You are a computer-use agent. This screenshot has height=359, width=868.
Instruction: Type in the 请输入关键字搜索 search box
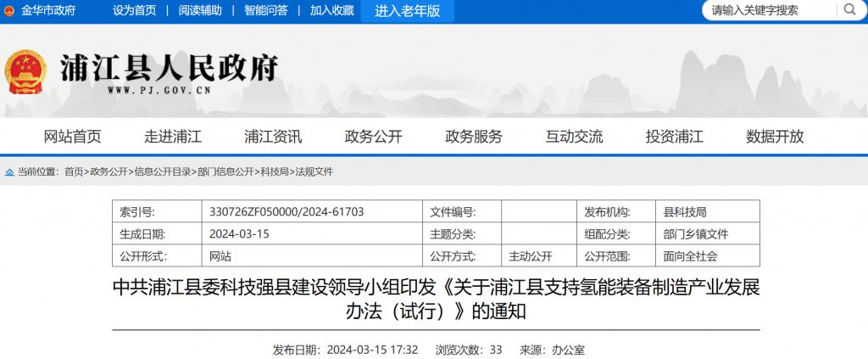[765, 10]
